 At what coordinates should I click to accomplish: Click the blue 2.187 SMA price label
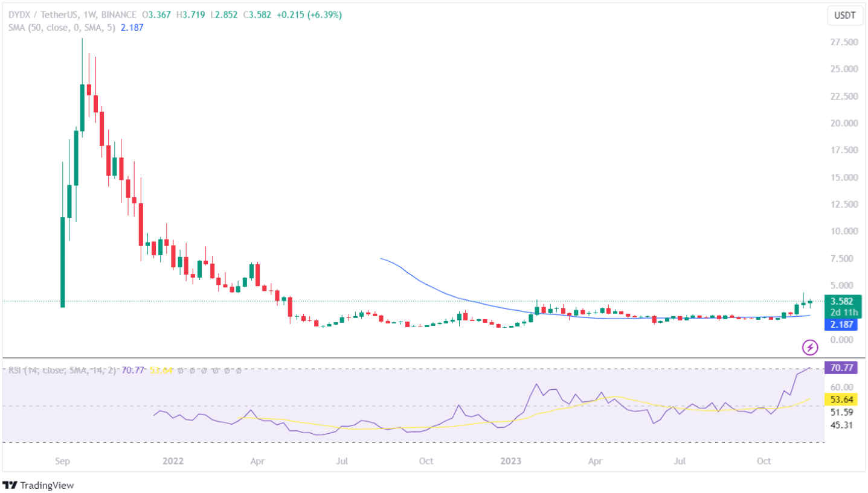coord(841,325)
